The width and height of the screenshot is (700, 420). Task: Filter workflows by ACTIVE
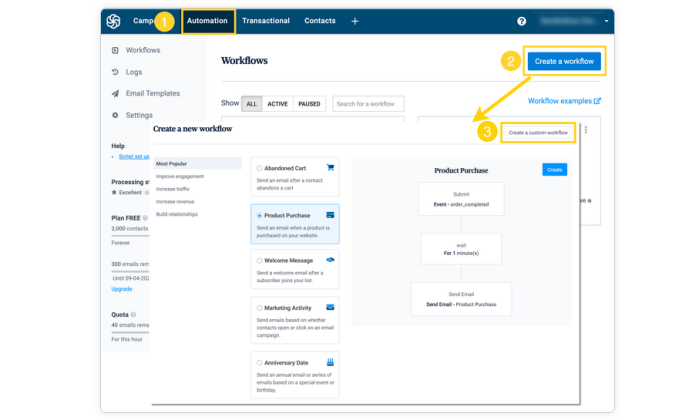click(277, 103)
